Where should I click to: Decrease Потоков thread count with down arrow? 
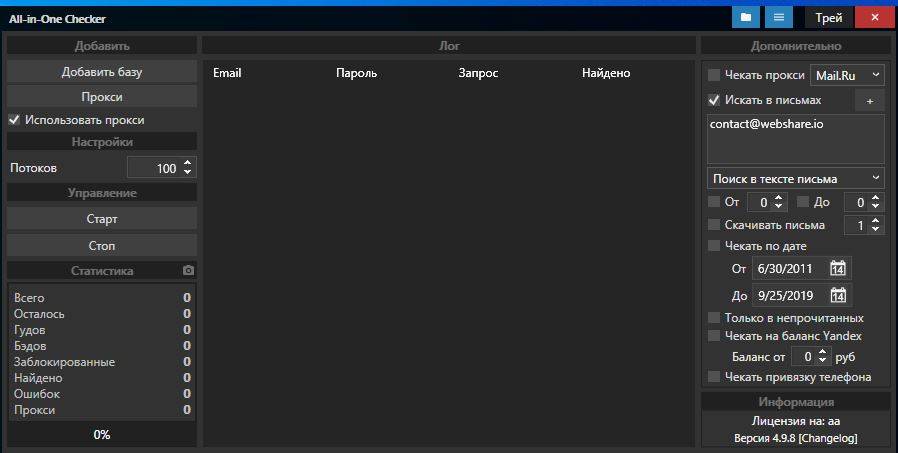187,172
